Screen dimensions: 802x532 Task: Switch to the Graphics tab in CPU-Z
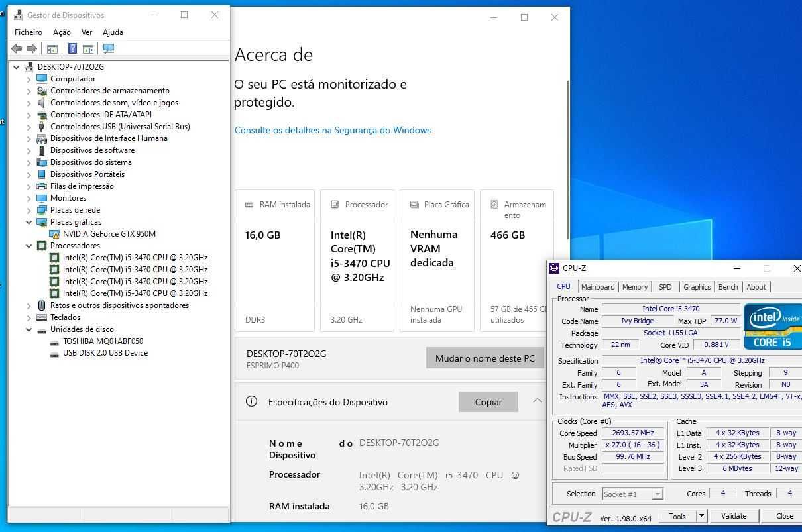tap(697, 287)
